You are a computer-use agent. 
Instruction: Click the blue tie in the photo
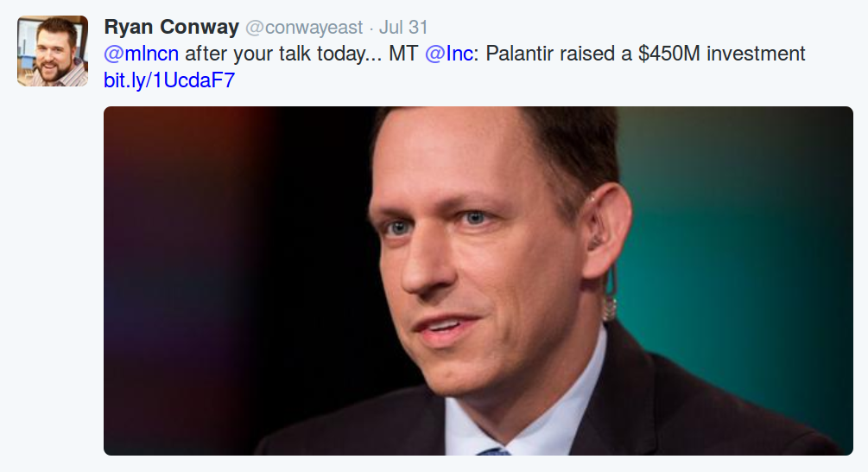coord(496,450)
